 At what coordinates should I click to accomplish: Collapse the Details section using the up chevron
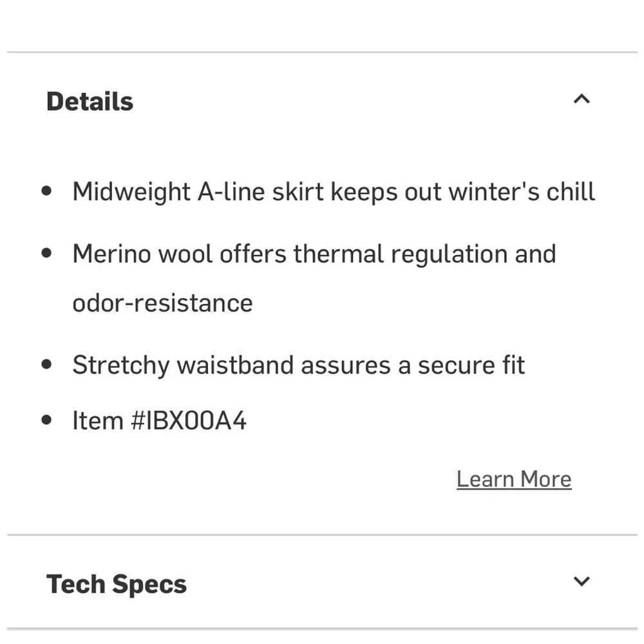[582, 99]
